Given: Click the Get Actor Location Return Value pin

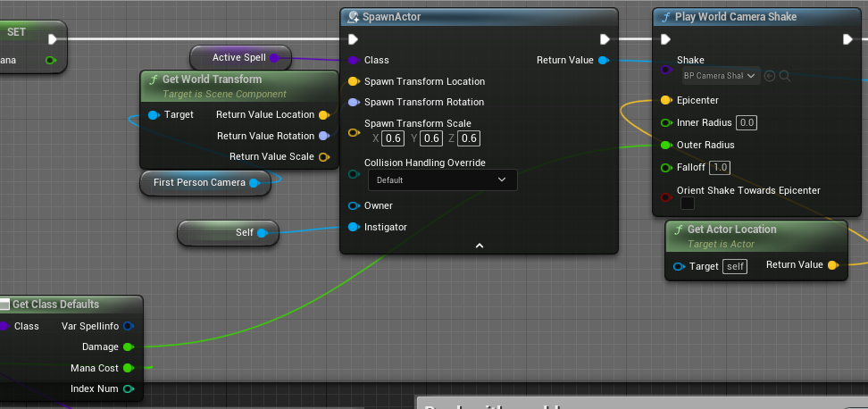Looking at the screenshot, I should tap(832, 265).
